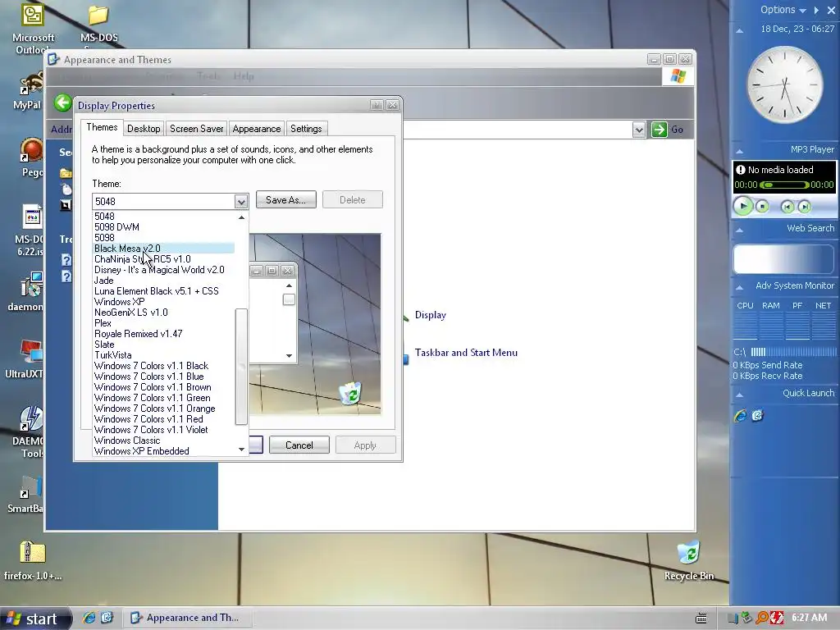840x630 pixels.
Task: Click theme list scroll-down arrow
Action: 242,450
